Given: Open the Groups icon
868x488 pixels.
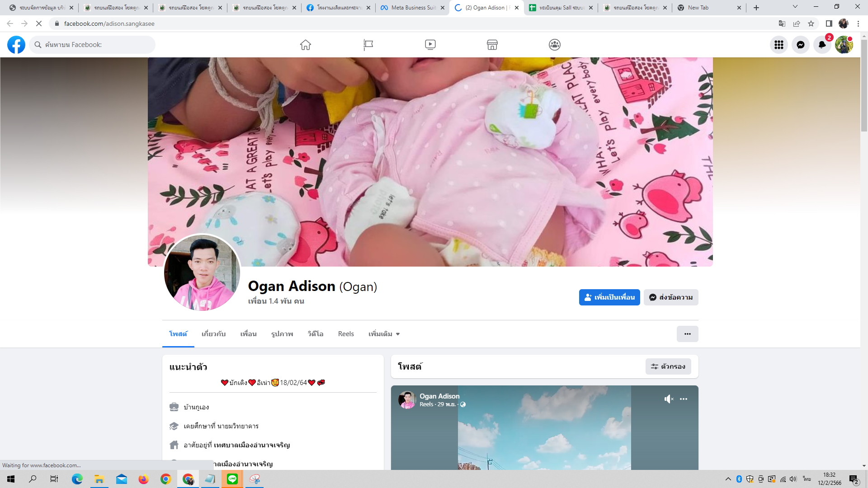Looking at the screenshot, I should tap(555, 45).
